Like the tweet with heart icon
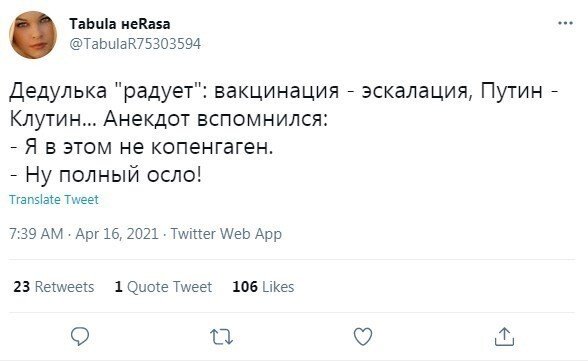 [x=363, y=336]
